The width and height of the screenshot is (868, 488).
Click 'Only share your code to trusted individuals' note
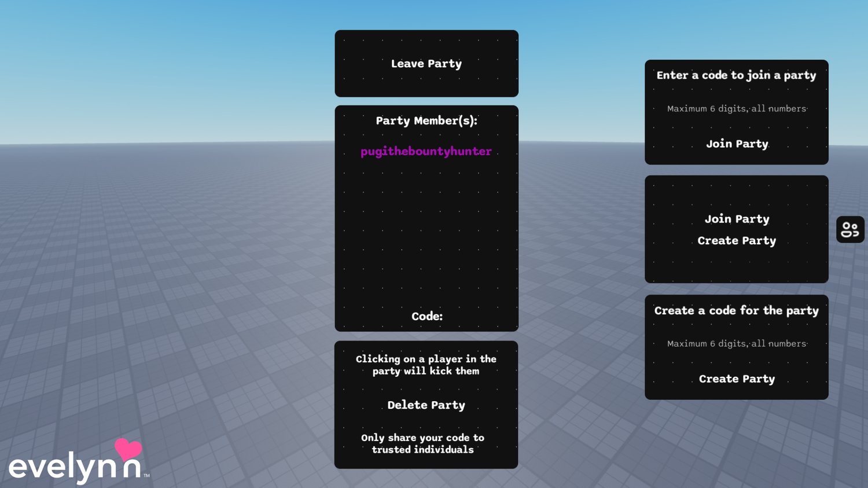422,443
